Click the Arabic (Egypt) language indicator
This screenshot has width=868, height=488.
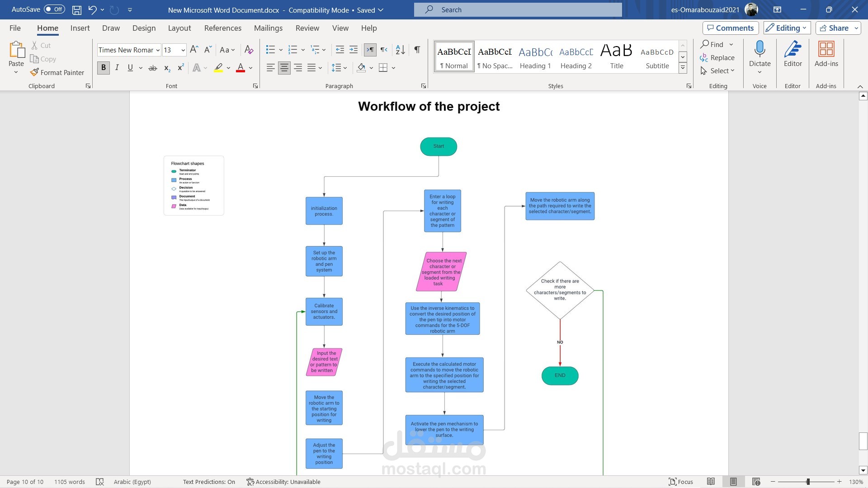click(132, 482)
